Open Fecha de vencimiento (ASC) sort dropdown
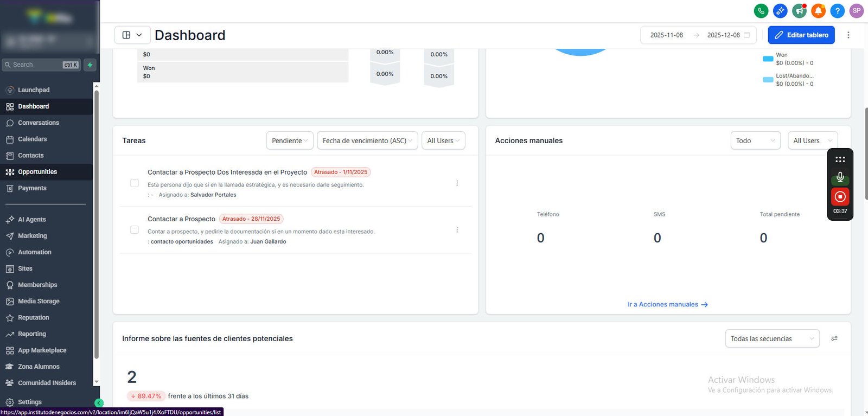The height and width of the screenshot is (416, 868). 367,140
